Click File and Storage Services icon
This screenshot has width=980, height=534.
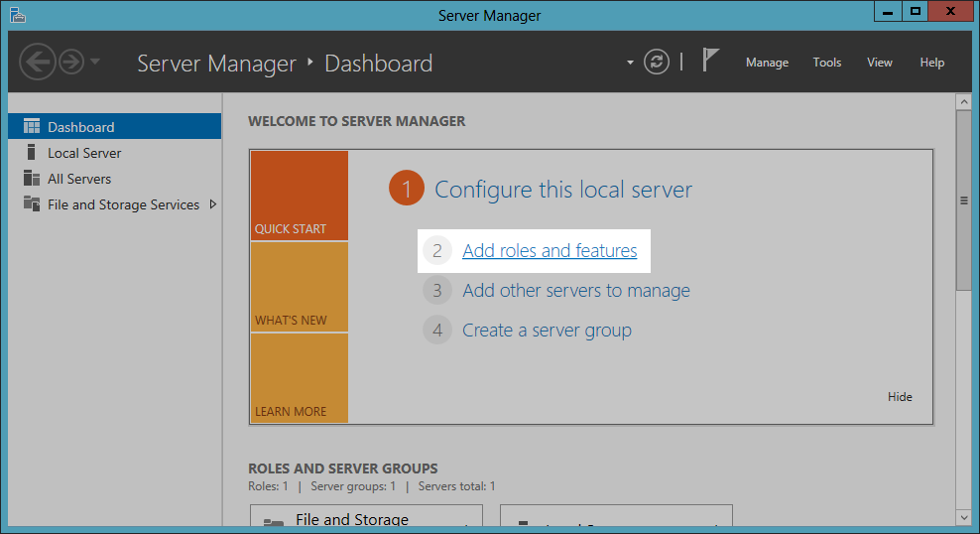pos(32,203)
